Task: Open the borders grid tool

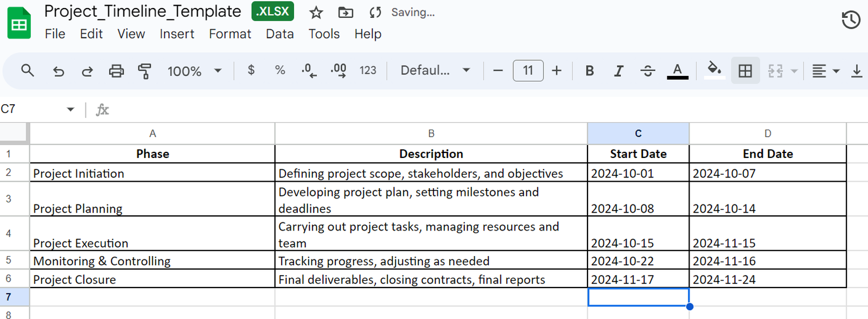Action: point(745,71)
